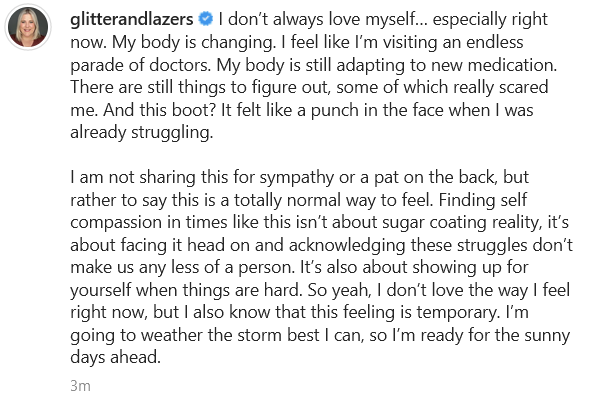Click the words 'days ahead.' ending the caption

coord(115,357)
